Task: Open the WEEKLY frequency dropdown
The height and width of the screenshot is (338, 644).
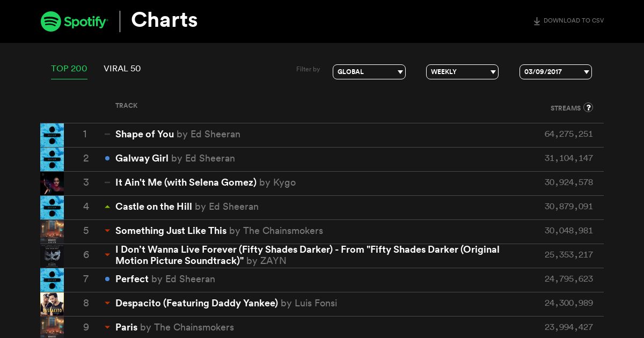Action: (462, 72)
